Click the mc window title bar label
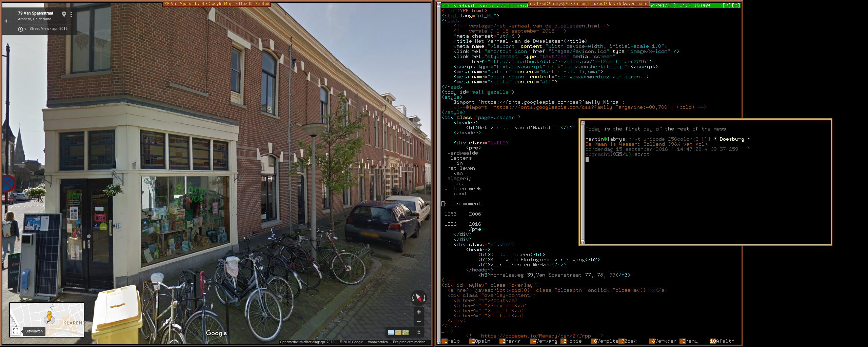Screen dimensions: 868x347 [x=589, y=4]
